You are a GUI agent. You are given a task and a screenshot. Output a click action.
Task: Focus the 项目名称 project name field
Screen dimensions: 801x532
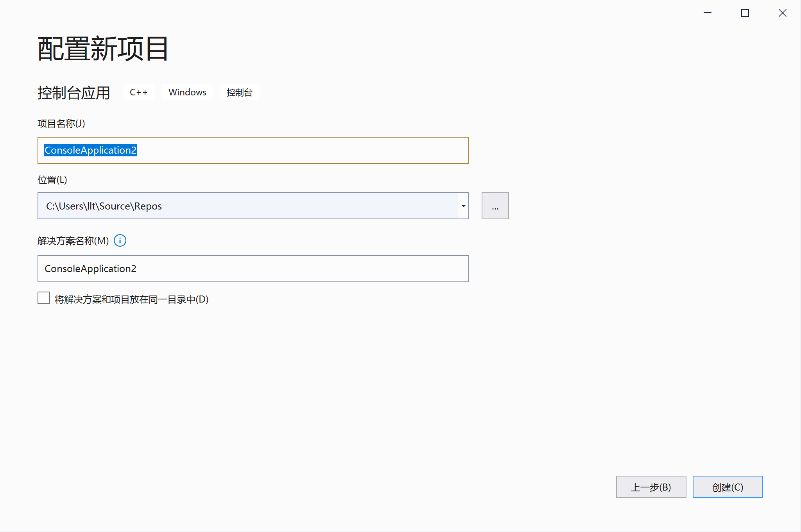(x=253, y=150)
